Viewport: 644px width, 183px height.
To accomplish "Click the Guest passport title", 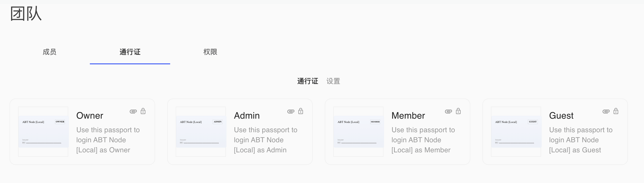I will (x=561, y=116).
